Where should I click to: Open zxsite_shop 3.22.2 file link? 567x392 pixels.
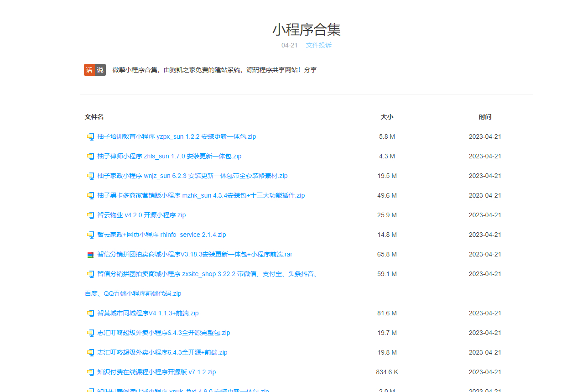click(201, 283)
